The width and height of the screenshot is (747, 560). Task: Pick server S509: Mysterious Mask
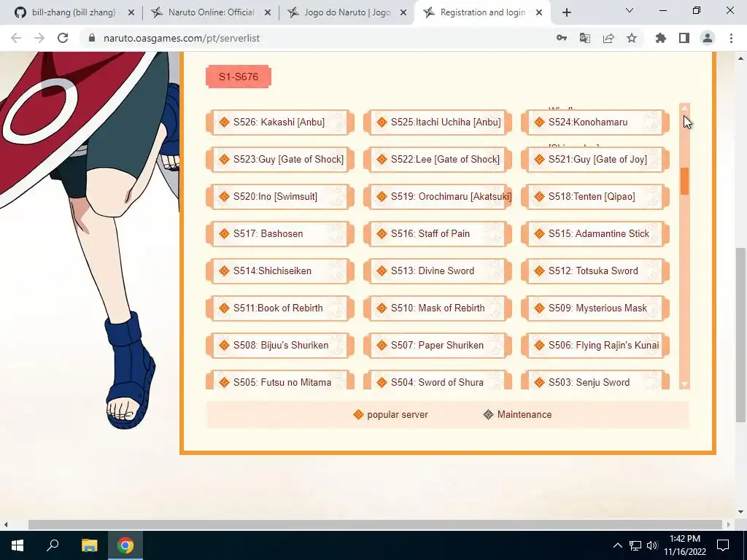pos(595,308)
